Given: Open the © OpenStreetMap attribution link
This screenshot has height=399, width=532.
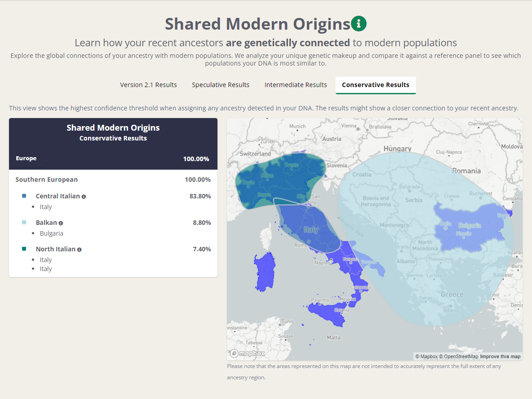Looking at the screenshot, I should (x=459, y=357).
